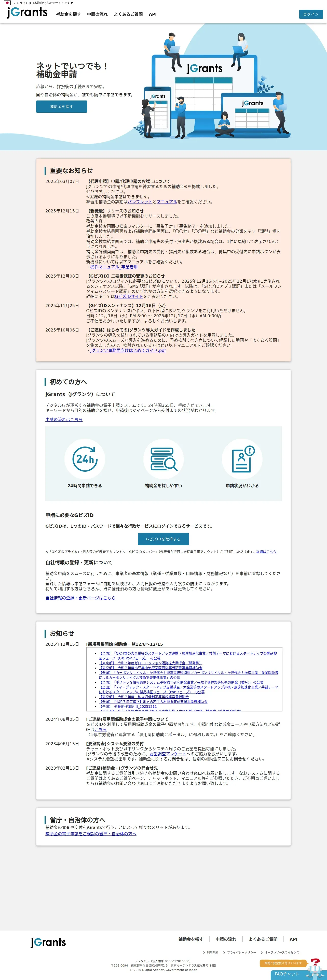Screen dimensions: 327x980
Task: Open the マニュアル link for practice subsidy
Action: 167,202
